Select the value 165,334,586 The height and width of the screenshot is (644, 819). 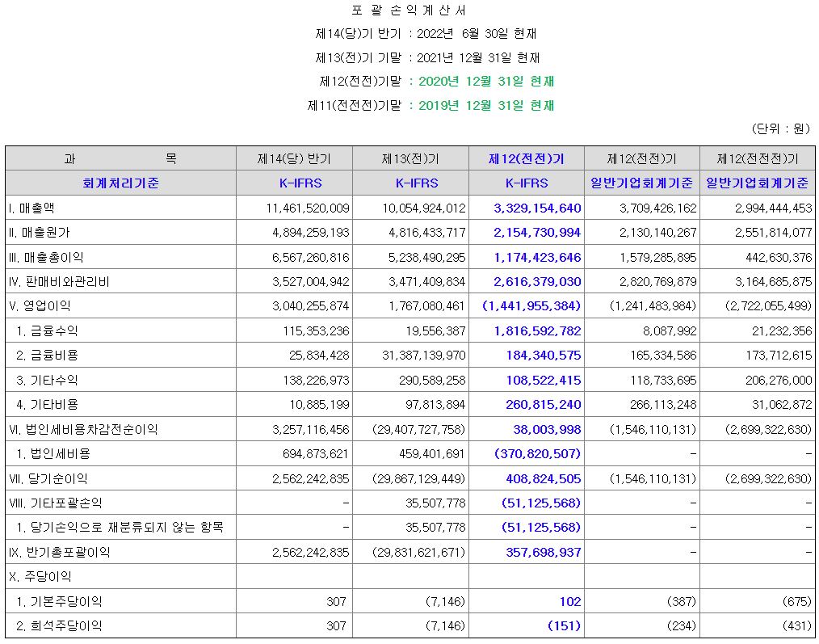664,355
